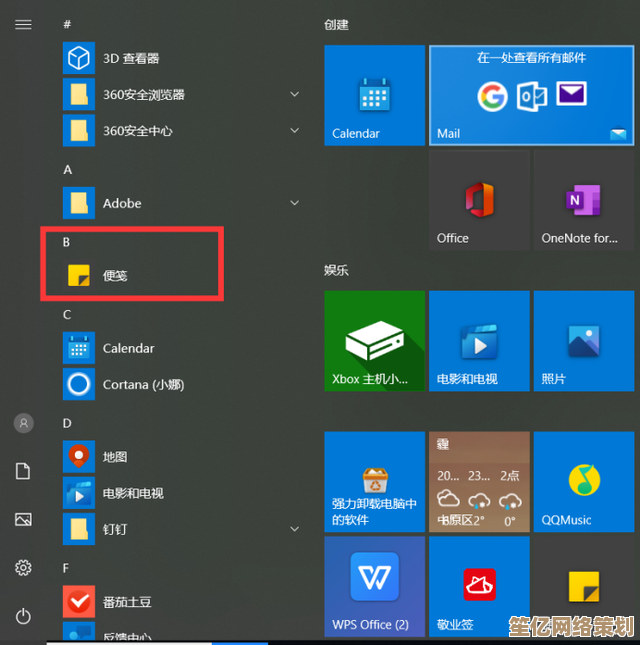Image resolution: width=640 pixels, height=645 pixels.
Task: Click the Calendar tile
Action: tap(374, 95)
